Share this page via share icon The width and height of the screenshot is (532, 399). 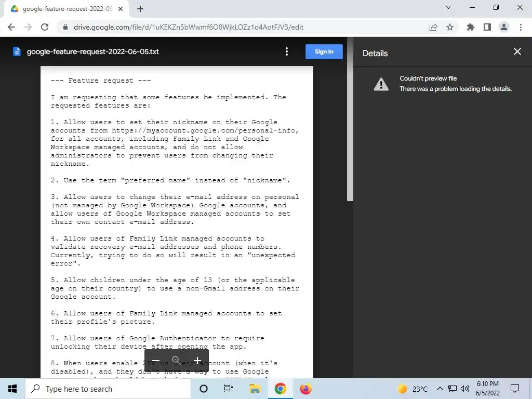pos(433,27)
